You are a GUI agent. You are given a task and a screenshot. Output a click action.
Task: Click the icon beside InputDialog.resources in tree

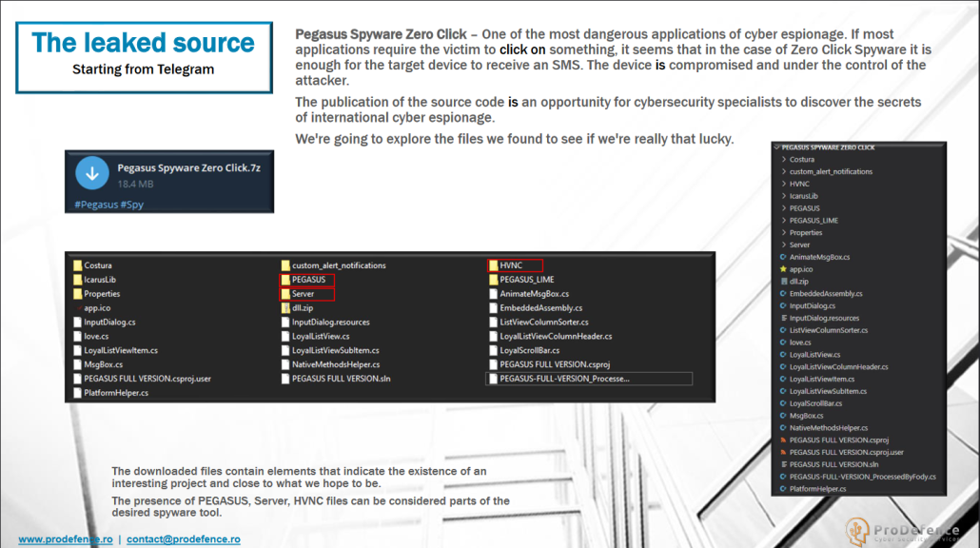[x=783, y=318]
